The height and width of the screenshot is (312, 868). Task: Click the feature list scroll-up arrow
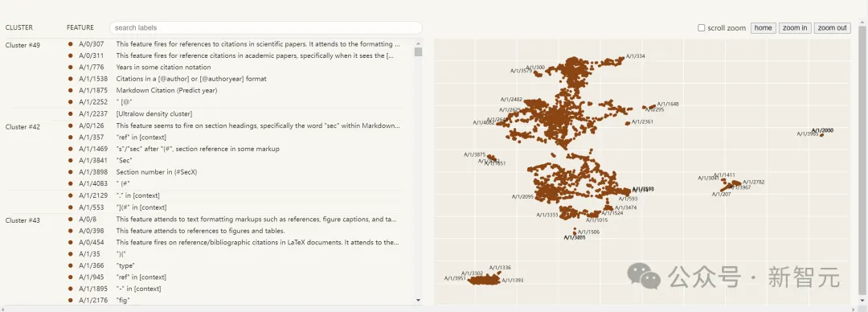point(418,43)
